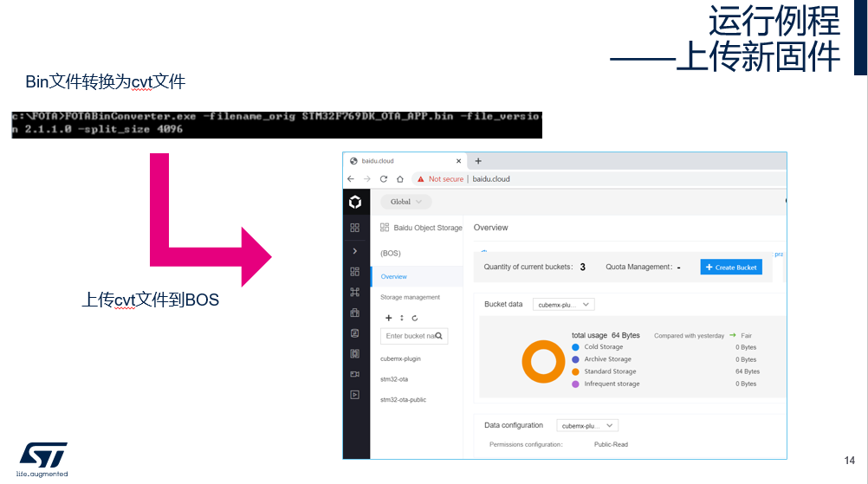Select Overview in the BOS menu
The height and width of the screenshot is (484, 868).
[x=393, y=276]
